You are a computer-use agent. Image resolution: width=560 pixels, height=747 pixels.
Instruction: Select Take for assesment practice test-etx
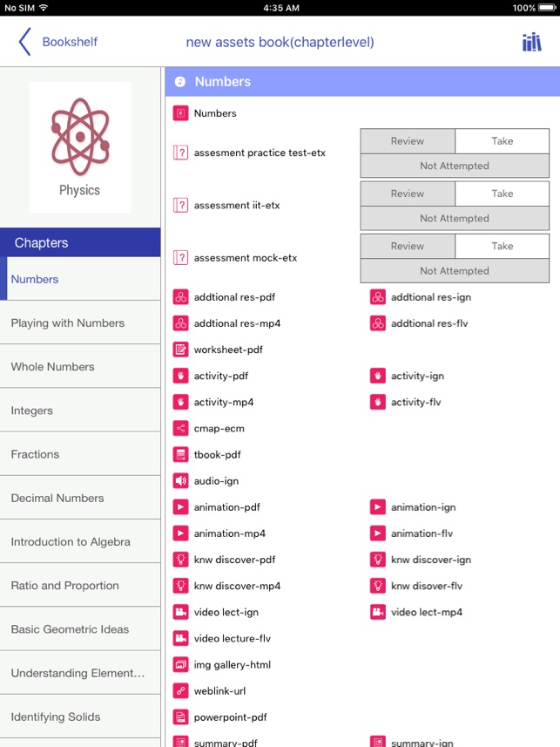[x=502, y=141]
